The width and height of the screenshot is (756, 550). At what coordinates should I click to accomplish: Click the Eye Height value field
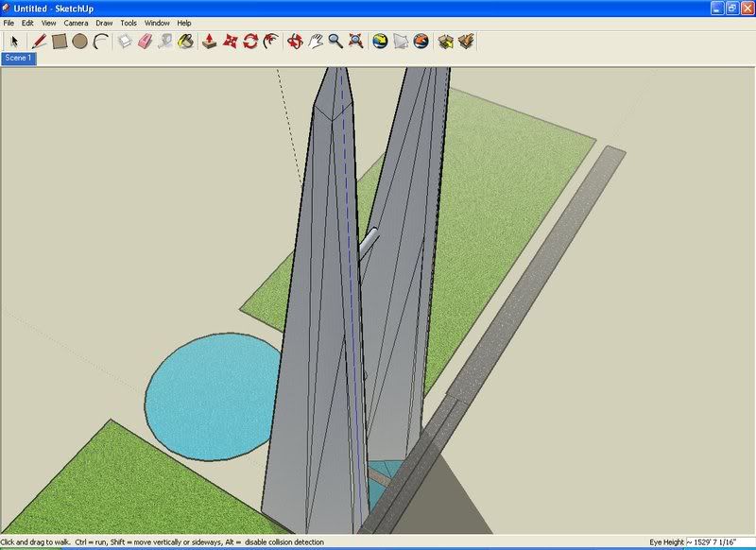click(x=720, y=542)
